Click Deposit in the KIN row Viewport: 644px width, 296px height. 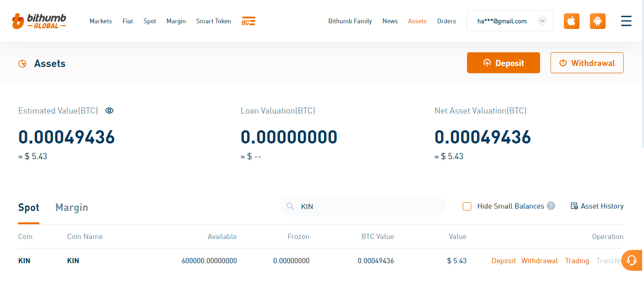coord(504,261)
